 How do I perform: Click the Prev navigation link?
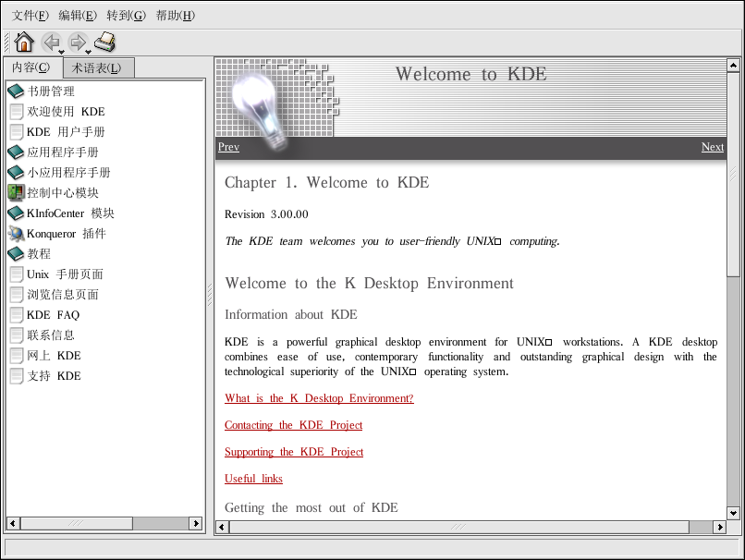tap(228, 147)
